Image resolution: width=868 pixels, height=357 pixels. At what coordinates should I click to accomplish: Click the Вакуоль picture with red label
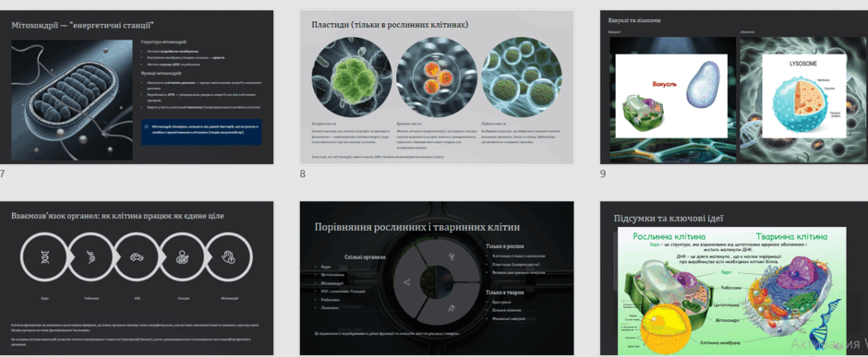[671, 96]
